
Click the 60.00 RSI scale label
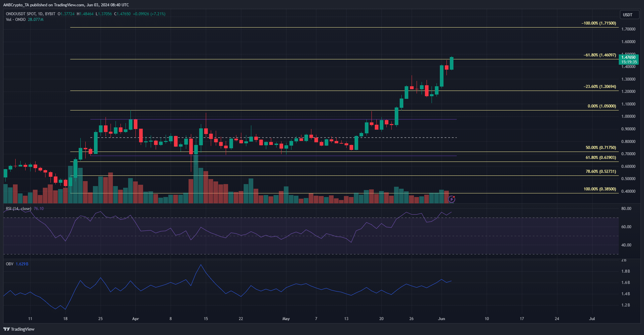[x=626, y=227]
